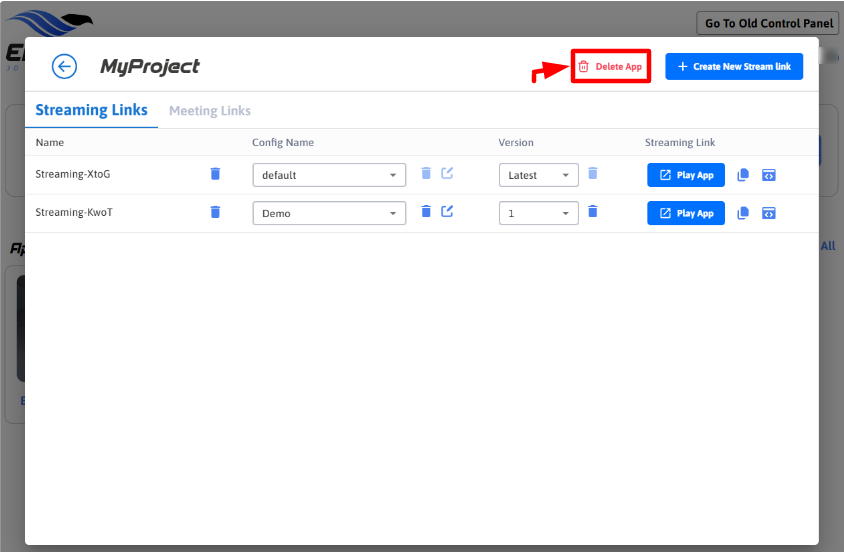Viewport: 844px width, 552px height.
Task: Open the Demo config name dropdown
Action: point(329,213)
